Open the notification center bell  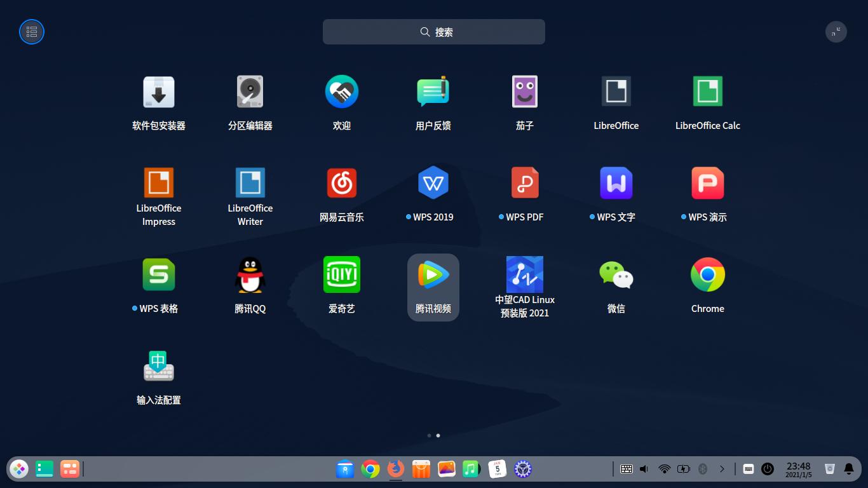pos(849,469)
